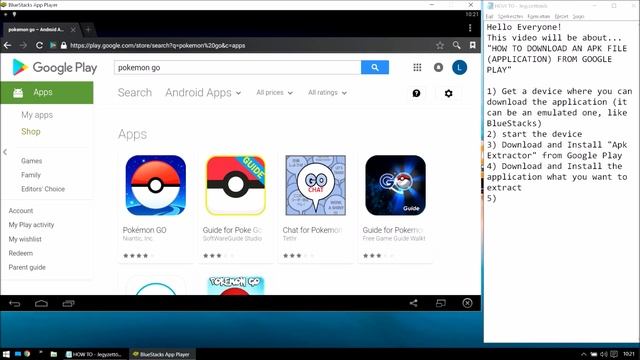
Task: Open the fifth menu in Notepad window
Action: [578, 16]
